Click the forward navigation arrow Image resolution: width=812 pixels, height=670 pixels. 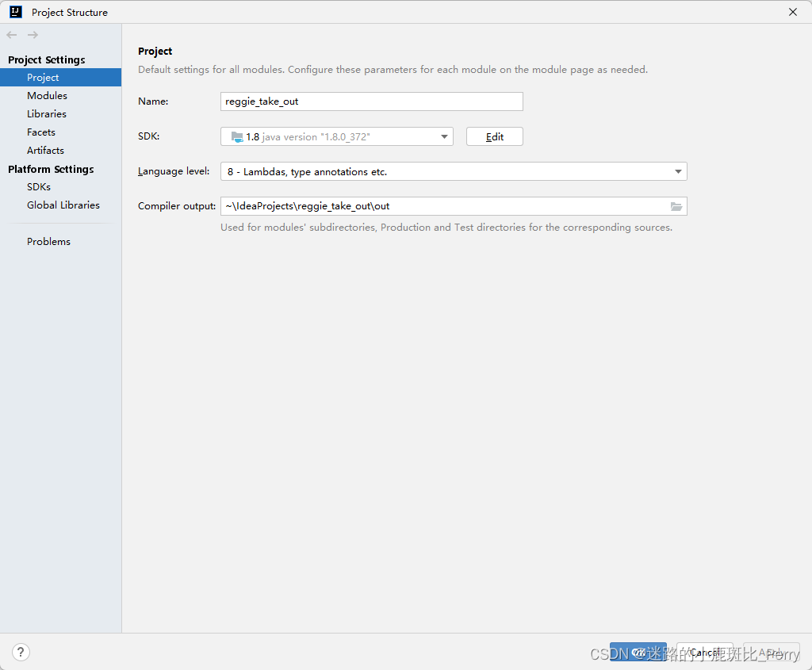tap(32, 34)
